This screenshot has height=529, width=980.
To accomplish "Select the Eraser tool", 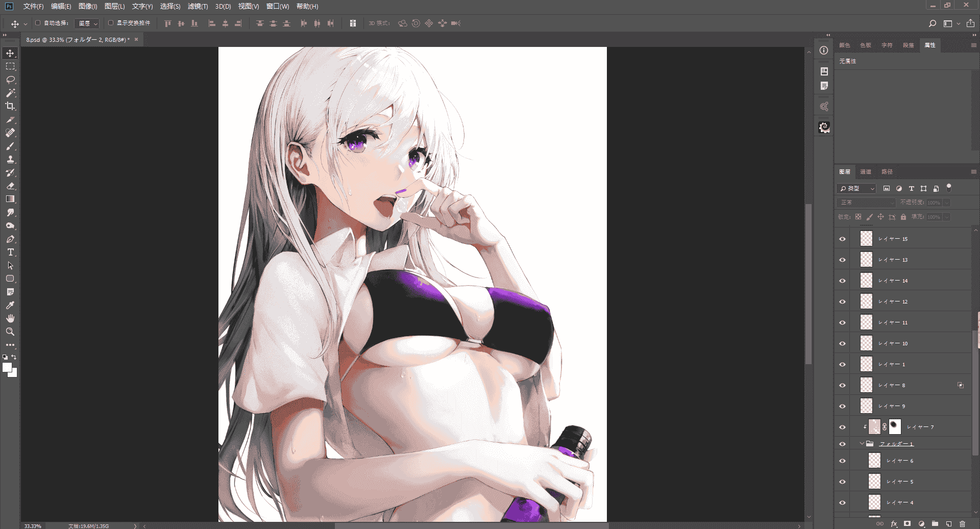I will click(x=10, y=186).
